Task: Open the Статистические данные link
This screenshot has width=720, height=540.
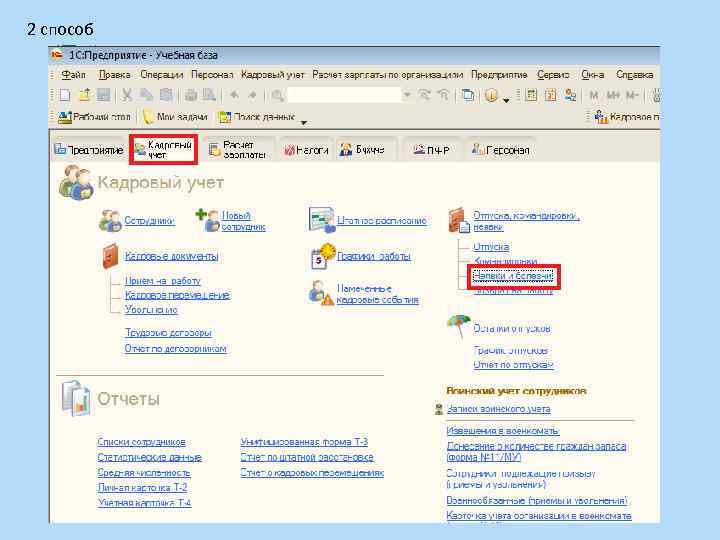Action: coord(150,457)
